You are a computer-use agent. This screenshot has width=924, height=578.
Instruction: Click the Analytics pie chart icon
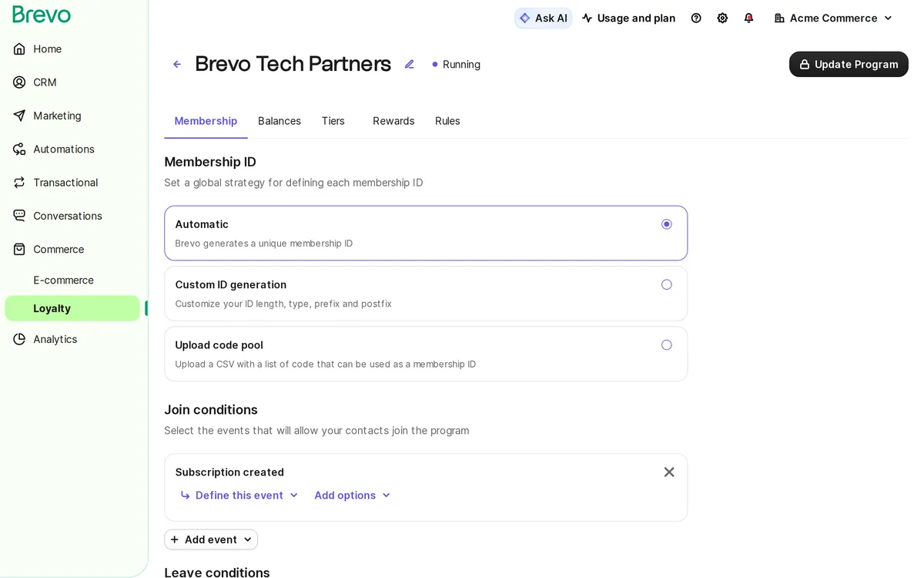pos(19,339)
